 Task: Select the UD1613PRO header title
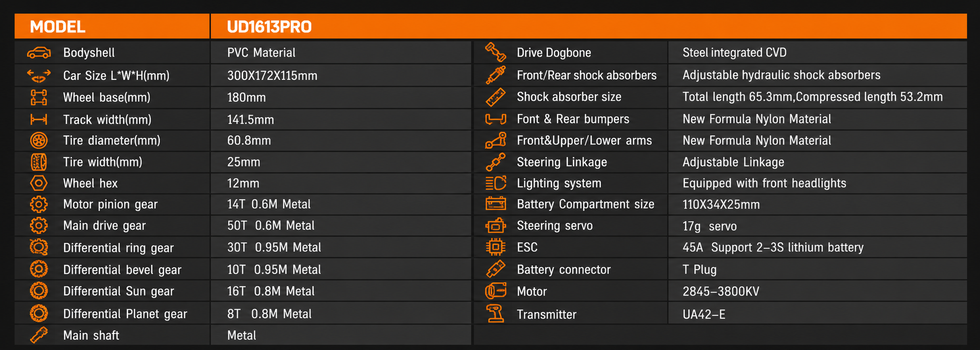[269, 27]
